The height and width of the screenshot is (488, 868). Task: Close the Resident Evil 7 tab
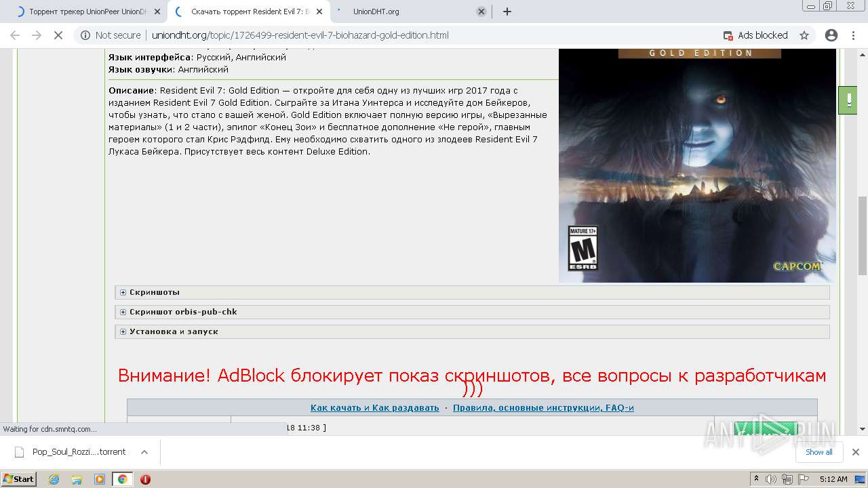pyautogui.click(x=319, y=12)
